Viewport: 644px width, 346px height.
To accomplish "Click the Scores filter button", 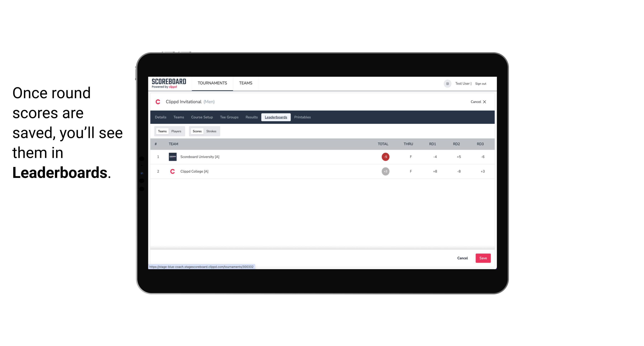I will [x=197, y=131].
